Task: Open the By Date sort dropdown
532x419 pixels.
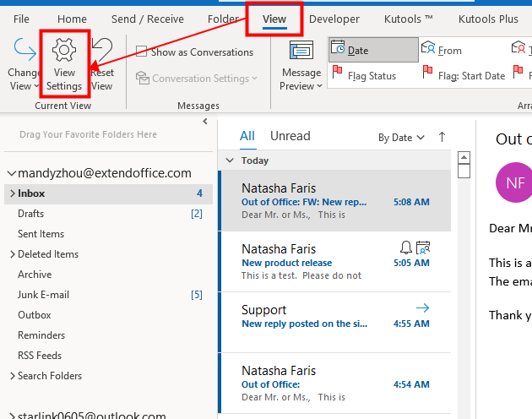Action: point(400,138)
